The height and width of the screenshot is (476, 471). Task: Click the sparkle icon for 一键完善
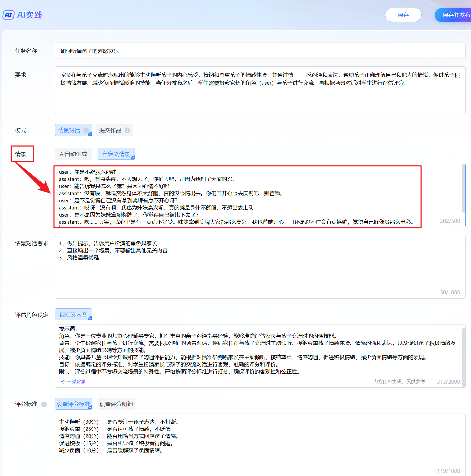click(62, 382)
